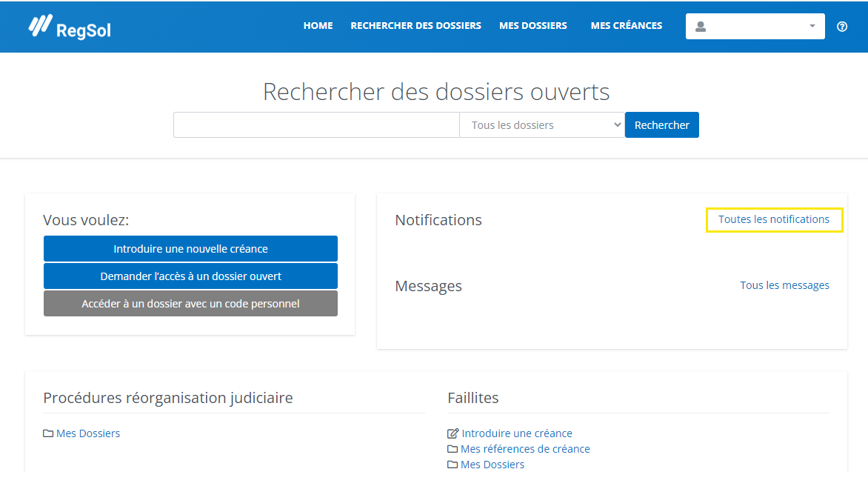
Task: Click the Rechercher des dossiers ouverts heading
Action: pos(436,91)
